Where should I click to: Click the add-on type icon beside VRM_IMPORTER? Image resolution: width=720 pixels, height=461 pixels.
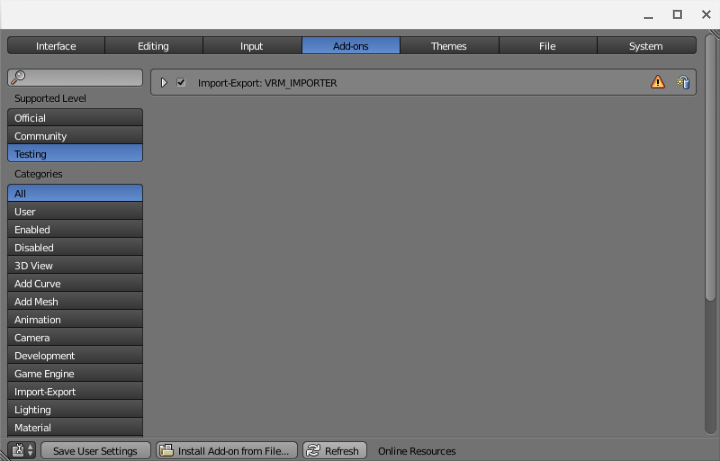point(683,82)
